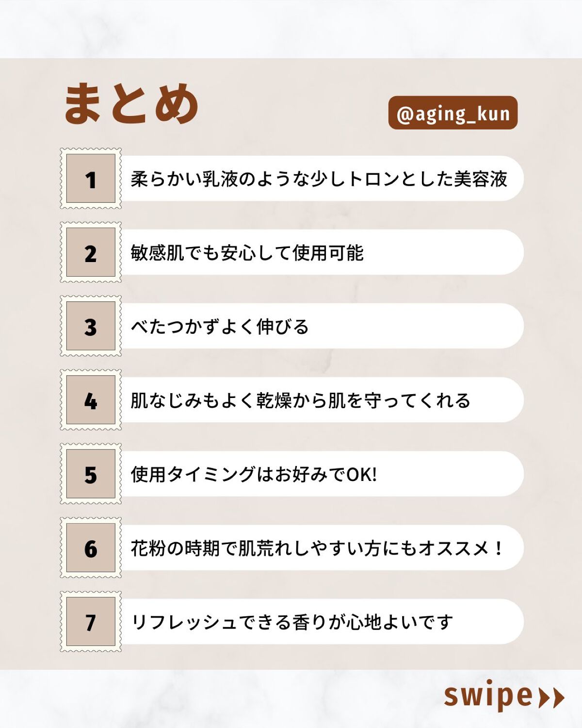Select the 花粉の時期で肌荒れ item
This screenshot has width=582, height=728.
point(318,548)
